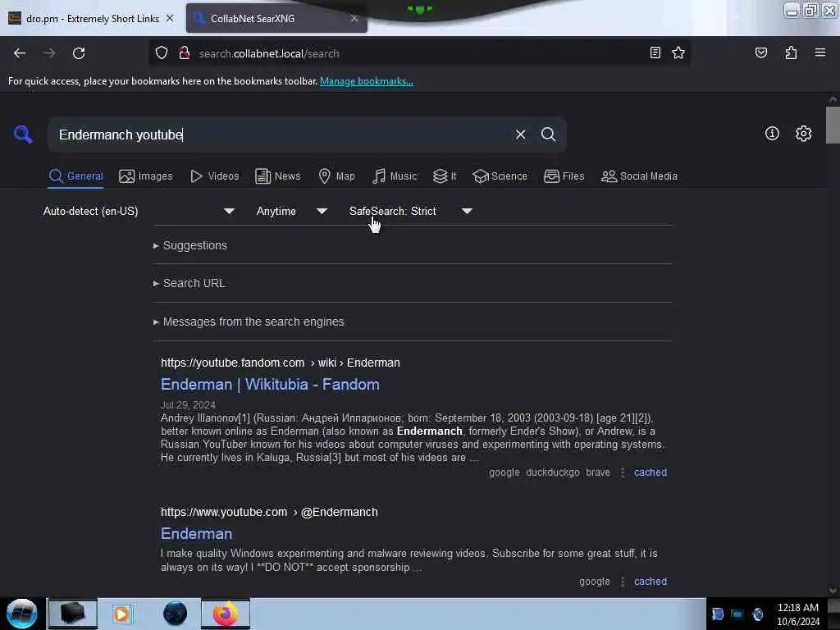Bookmark this page with the star icon
The height and width of the screenshot is (630, 840).
click(678, 52)
